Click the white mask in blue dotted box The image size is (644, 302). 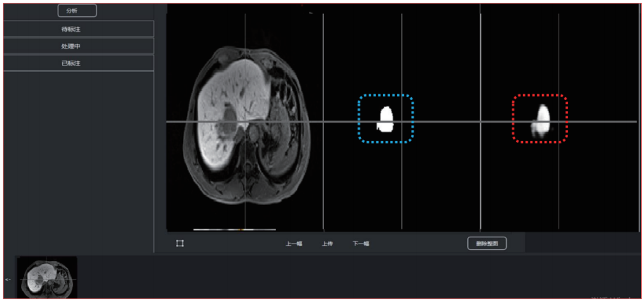click(385, 119)
